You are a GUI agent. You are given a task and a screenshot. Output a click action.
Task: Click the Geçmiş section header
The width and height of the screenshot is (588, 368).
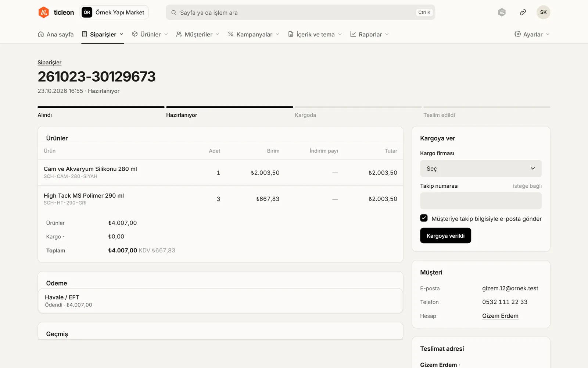[x=57, y=334]
